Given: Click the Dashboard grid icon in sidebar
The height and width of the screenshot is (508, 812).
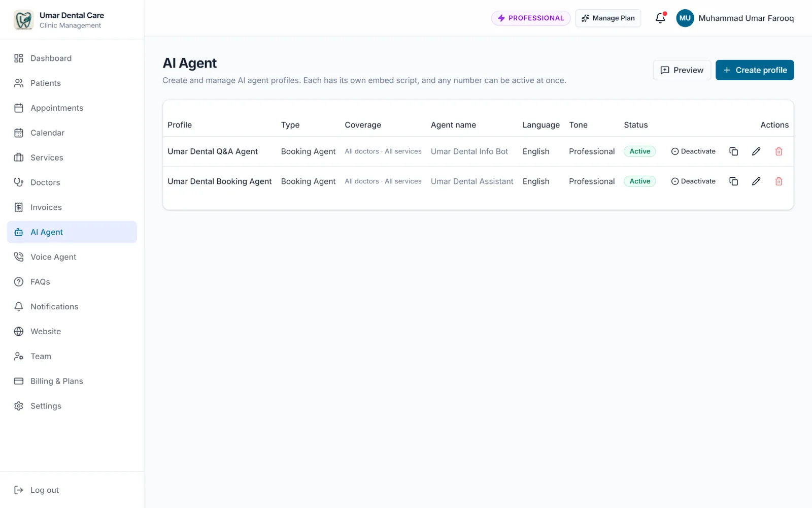Looking at the screenshot, I should [19, 58].
